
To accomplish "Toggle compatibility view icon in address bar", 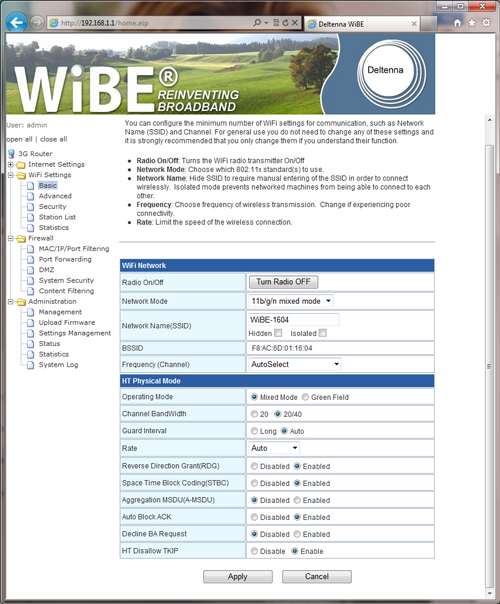I will click(x=276, y=23).
